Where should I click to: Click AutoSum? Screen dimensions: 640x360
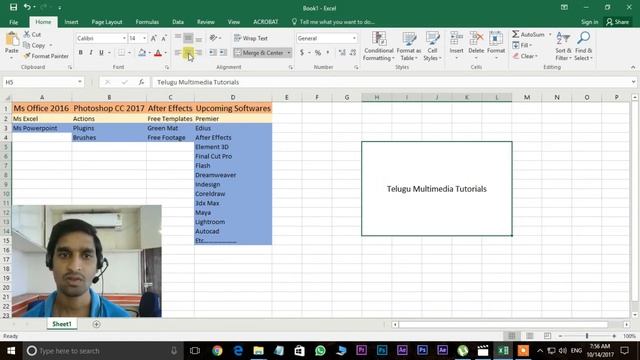pos(529,34)
